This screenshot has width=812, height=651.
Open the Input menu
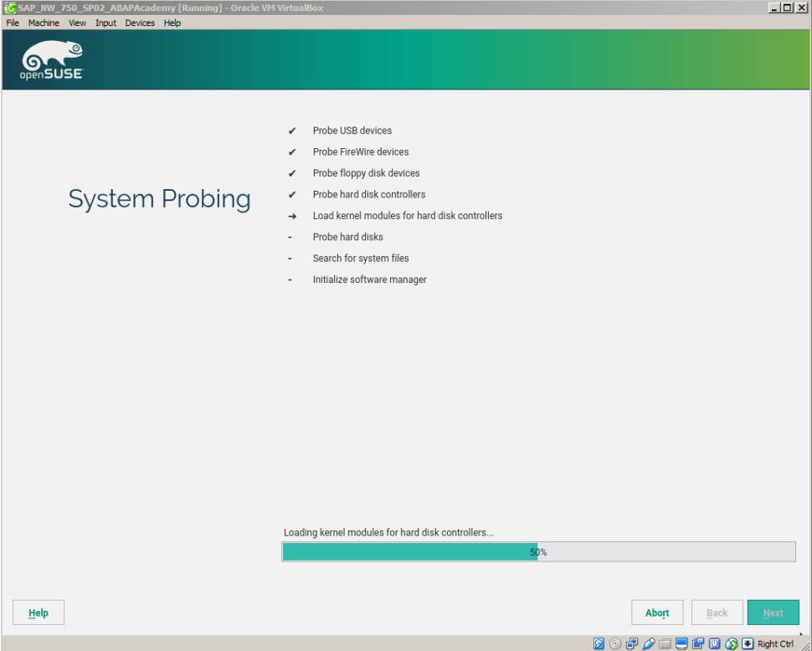(x=105, y=23)
